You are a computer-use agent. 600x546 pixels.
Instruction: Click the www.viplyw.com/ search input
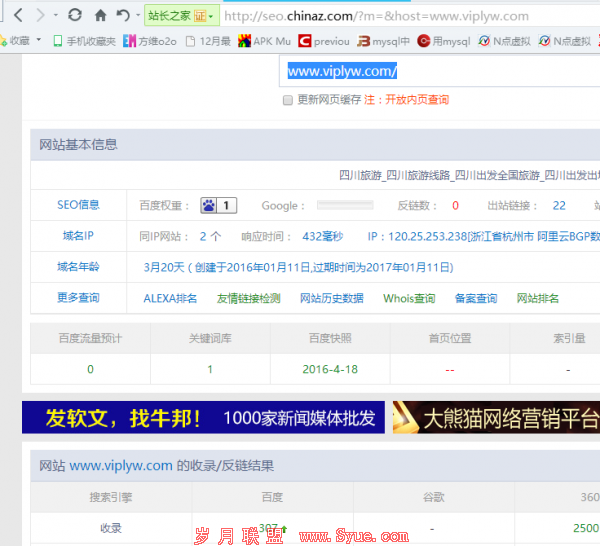(440, 71)
